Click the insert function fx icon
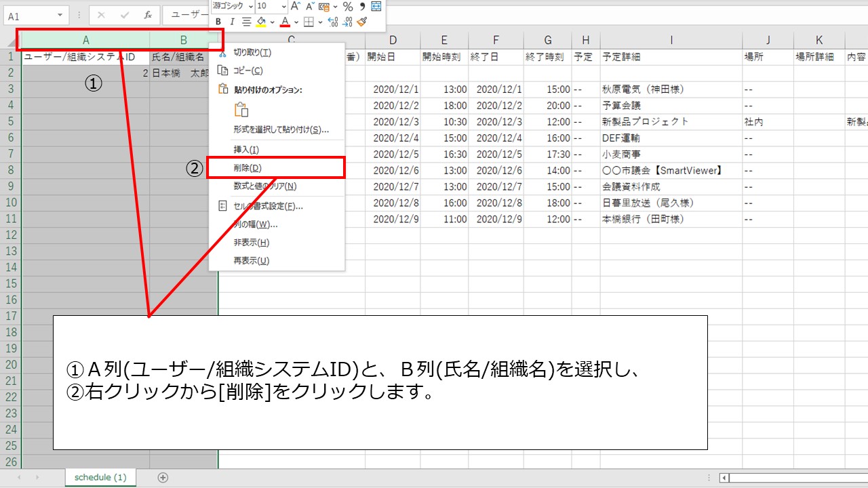Image resolution: width=868 pixels, height=488 pixels. pos(148,15)
